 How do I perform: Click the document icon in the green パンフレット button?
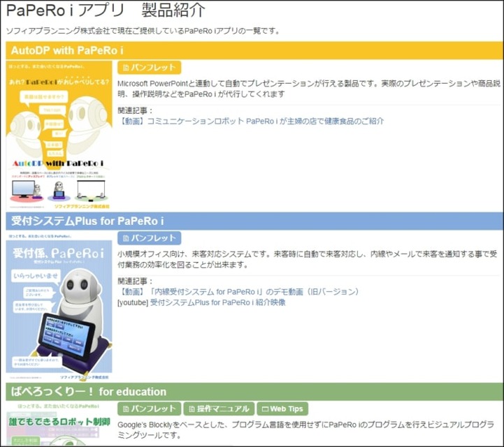tap(126, 409)
